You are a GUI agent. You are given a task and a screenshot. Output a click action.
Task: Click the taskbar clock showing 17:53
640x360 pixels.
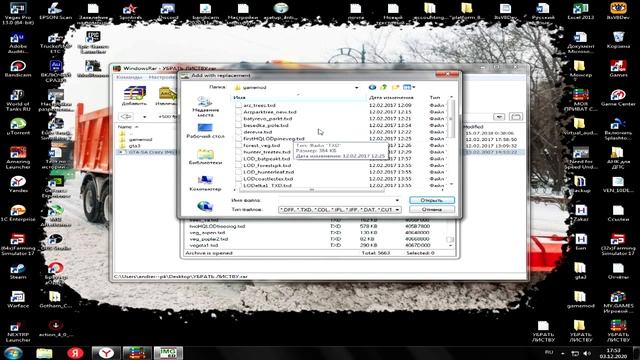[613, 353]
